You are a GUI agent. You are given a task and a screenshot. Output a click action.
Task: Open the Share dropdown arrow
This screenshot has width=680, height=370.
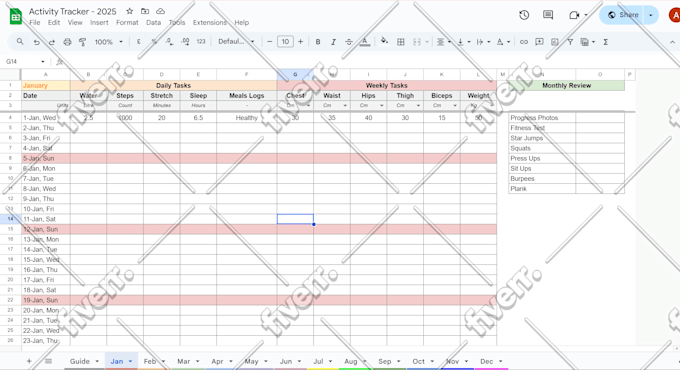tap(651, 15)
